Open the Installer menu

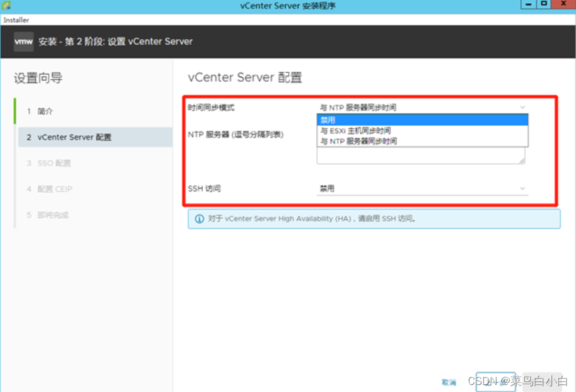tap(16, 20)
